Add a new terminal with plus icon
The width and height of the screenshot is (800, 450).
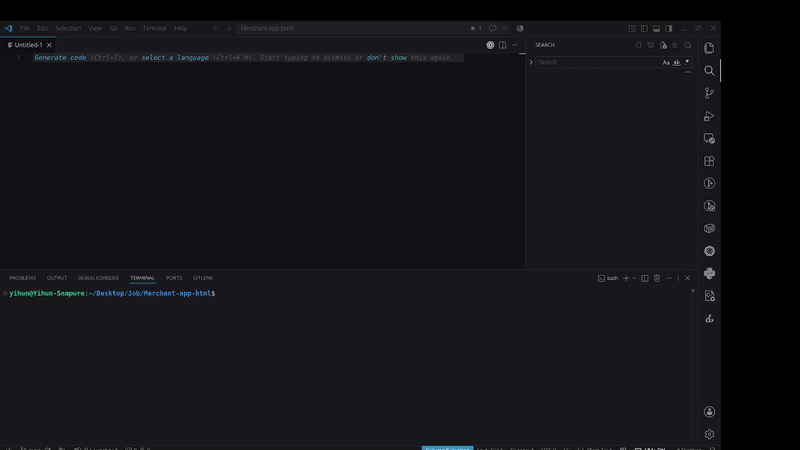[626, 278]
